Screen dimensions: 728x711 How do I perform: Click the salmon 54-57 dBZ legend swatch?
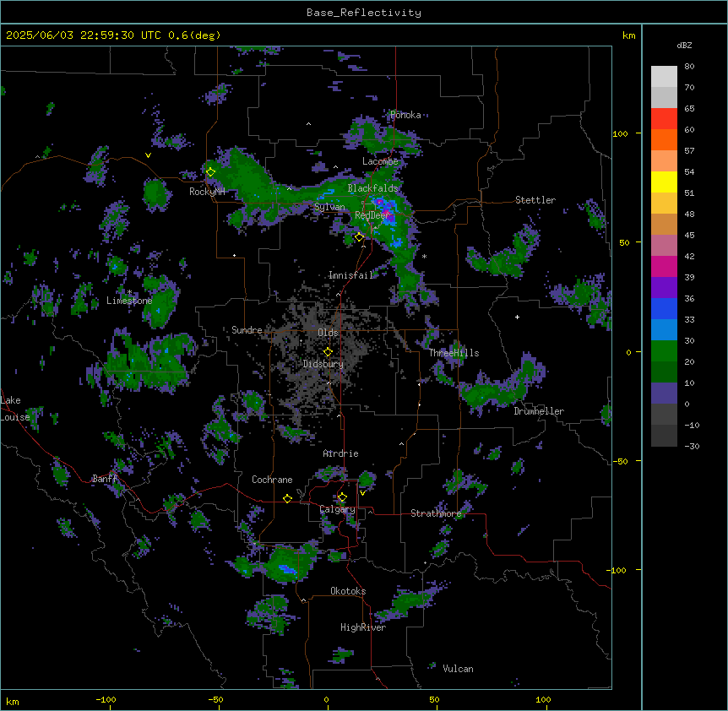tap(664, 161)
